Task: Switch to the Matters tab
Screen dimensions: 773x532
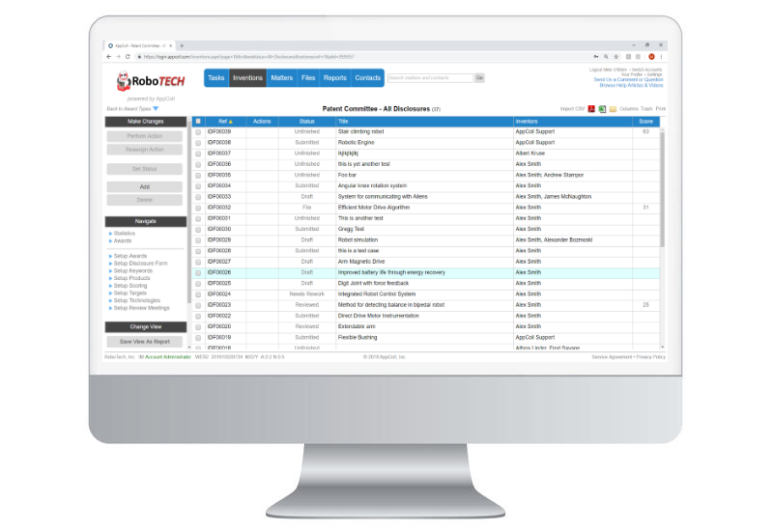Action: coord(281,77)
